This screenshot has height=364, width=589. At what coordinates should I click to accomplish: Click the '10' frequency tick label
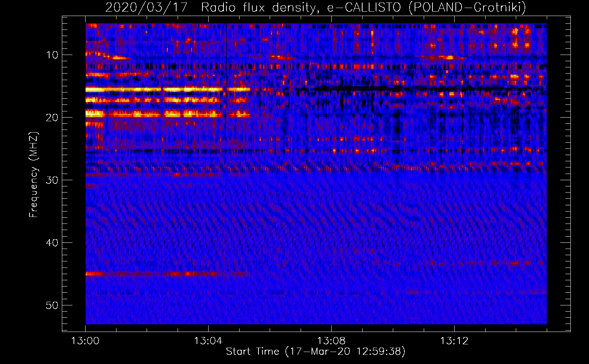[52, 55]
